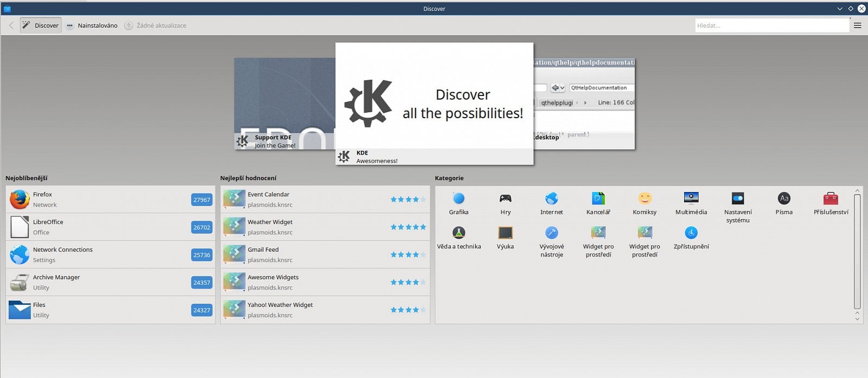Open the Zpřístupnění accessibility category
Viewport: 868px width, 378px height.
click(691, 239)
